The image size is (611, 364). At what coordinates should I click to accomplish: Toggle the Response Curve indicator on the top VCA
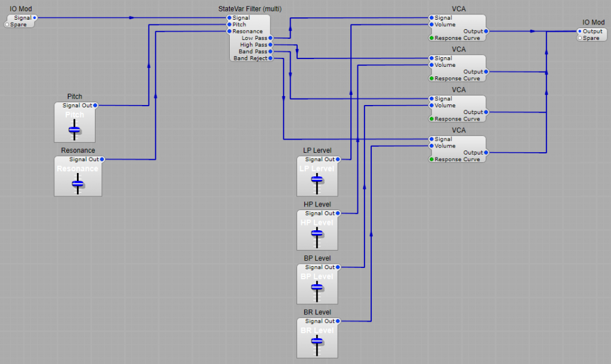point(431,37)
